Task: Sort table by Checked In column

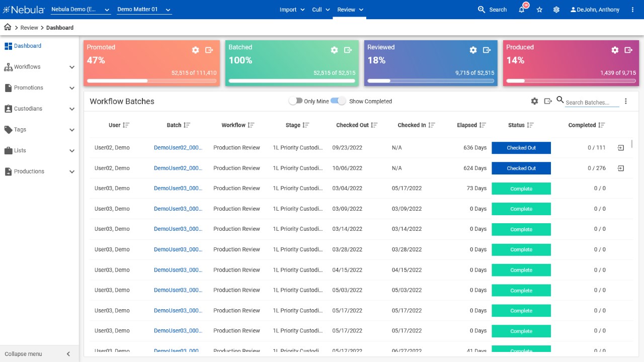Action: [x=432, y=125]
